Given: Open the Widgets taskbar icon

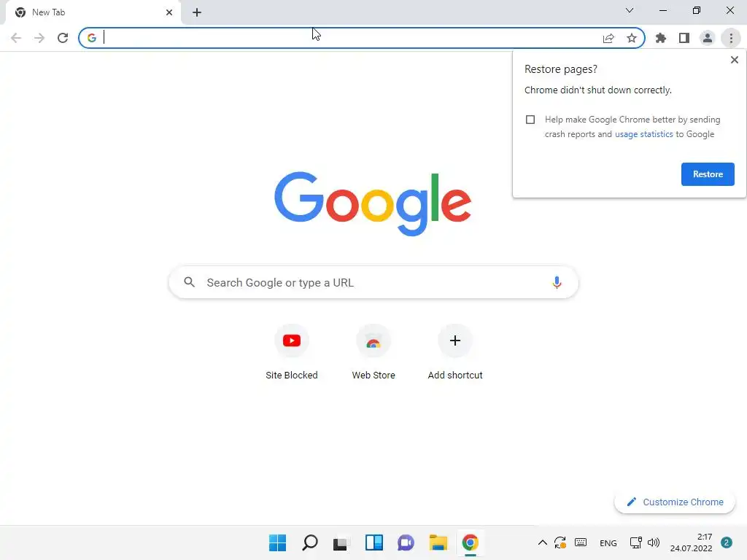Looking at the screenshot, I should [374, 542].
